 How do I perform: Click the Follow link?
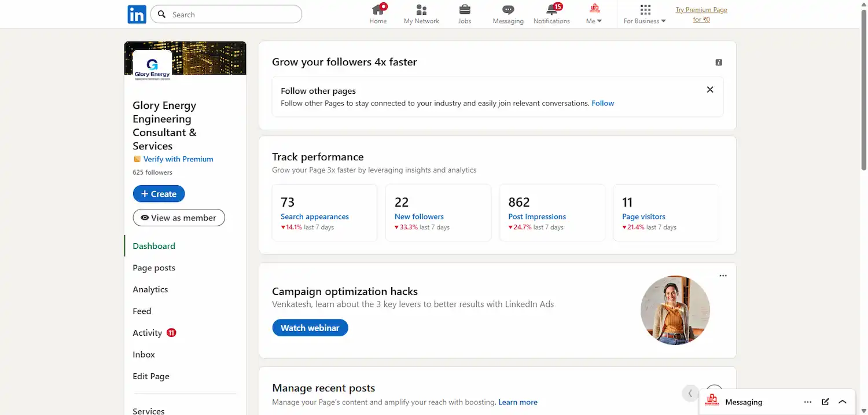(x=603, y=103)
